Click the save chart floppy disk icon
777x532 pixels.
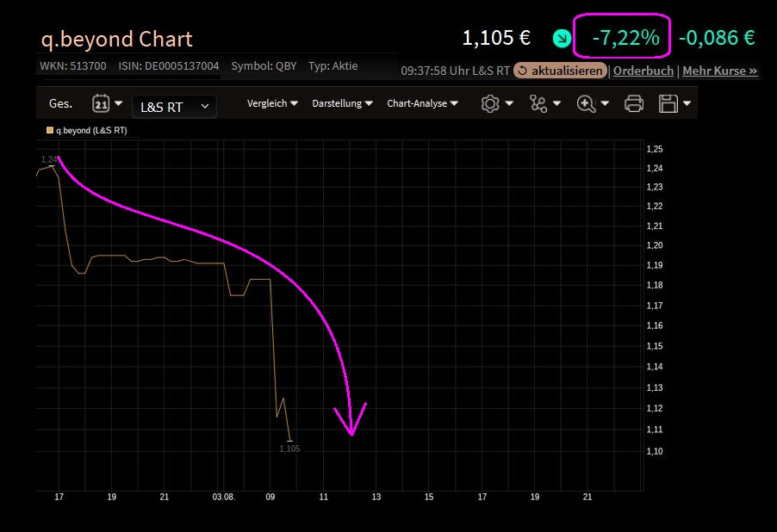click(668, 103)
